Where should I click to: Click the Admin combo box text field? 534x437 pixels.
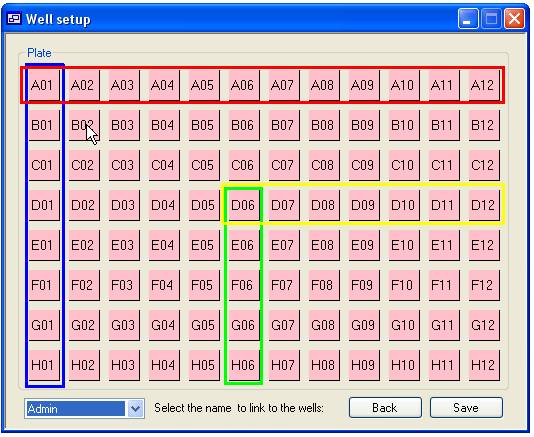(76, 408)
